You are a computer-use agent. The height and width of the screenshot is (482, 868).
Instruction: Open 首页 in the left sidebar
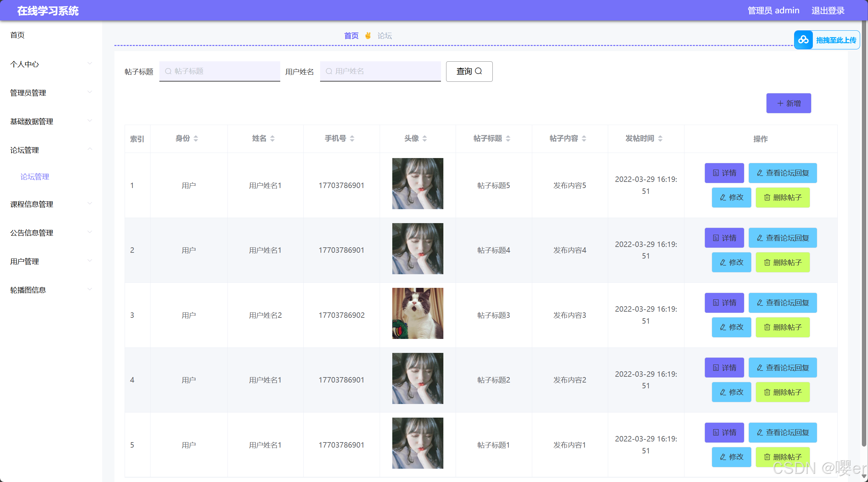[17, 35]
